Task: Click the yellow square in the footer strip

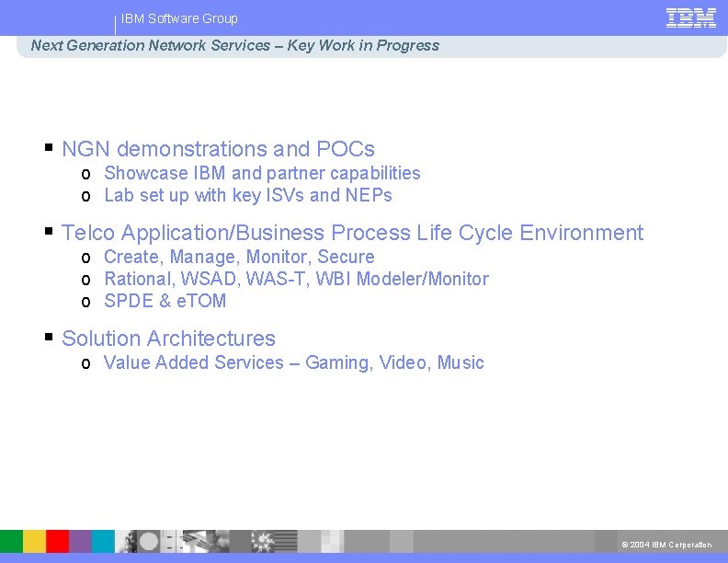Action: (34, 541)
